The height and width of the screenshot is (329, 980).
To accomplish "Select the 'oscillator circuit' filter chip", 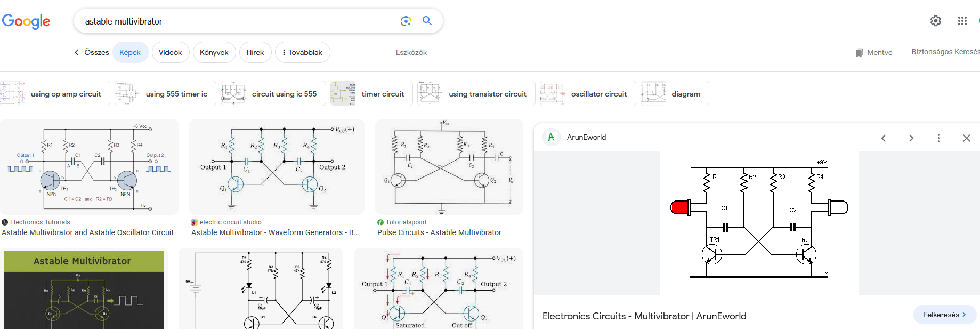I will pos(588,94).
